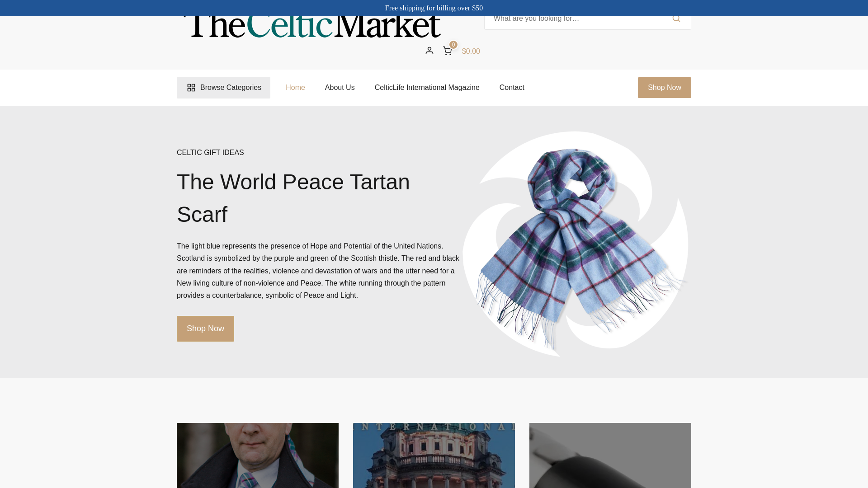
Task: Click the 'Free shipping for billing over $50' banner
Action: coord(434,8)
